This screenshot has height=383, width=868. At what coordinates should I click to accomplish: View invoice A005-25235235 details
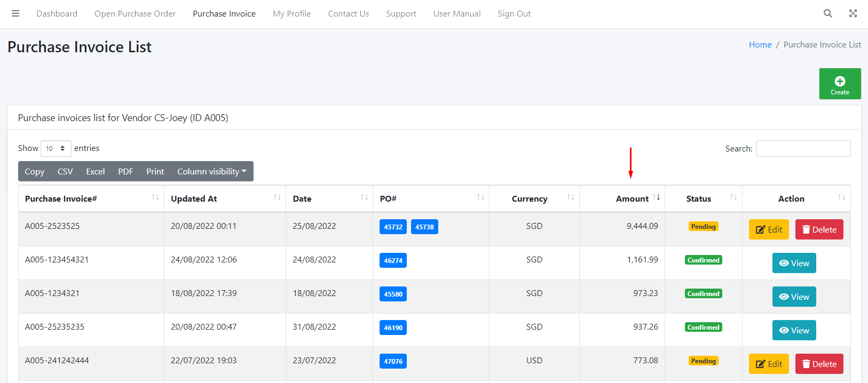(794, 330)
